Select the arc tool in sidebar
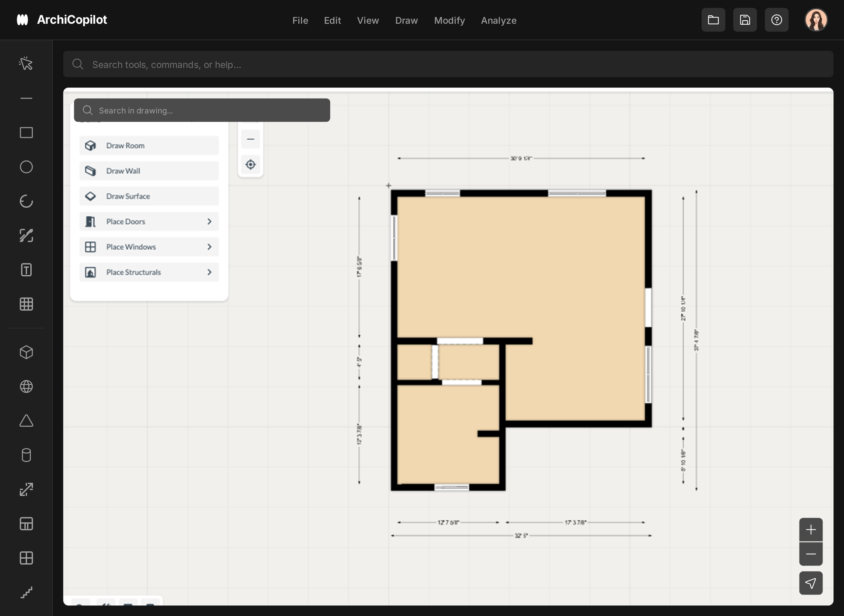Viewport: 844px width, 616px height. [26, 201]
